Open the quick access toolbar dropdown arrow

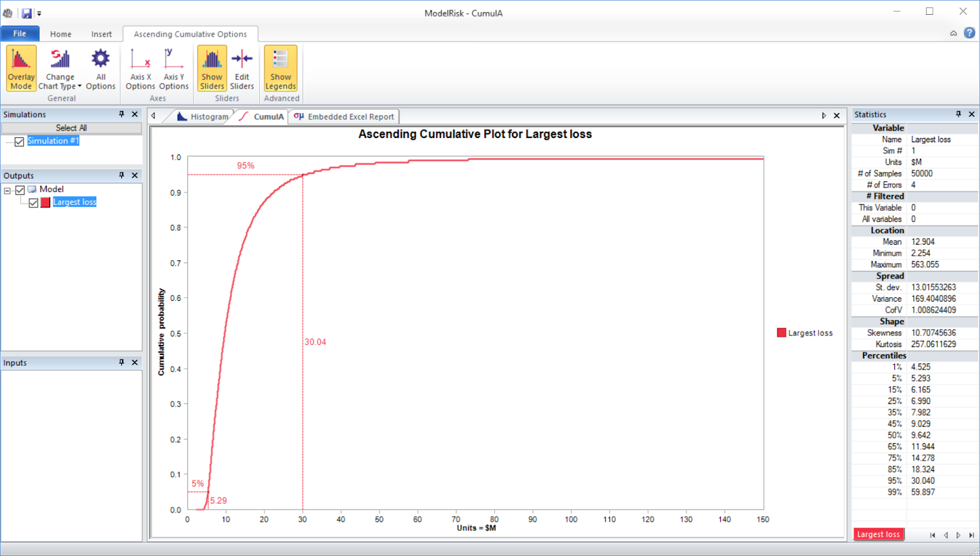(x=39, y=13)
